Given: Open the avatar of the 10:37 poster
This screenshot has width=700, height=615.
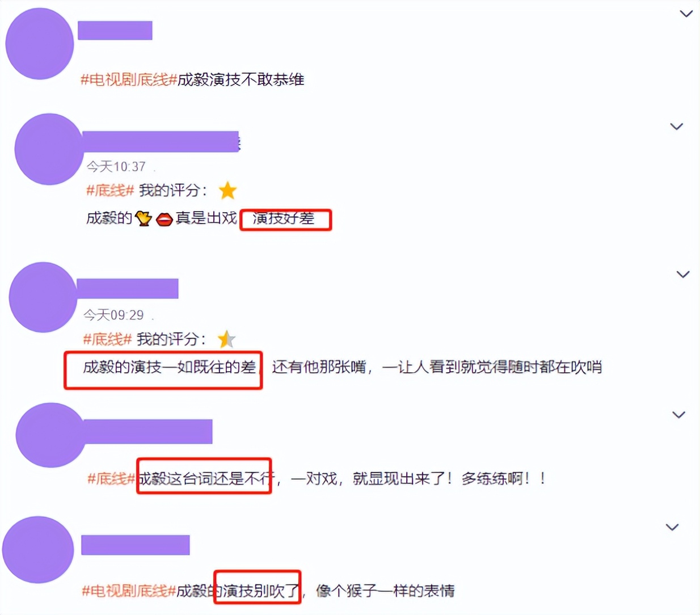Looking at the screenshot, I should coord(49,149).
